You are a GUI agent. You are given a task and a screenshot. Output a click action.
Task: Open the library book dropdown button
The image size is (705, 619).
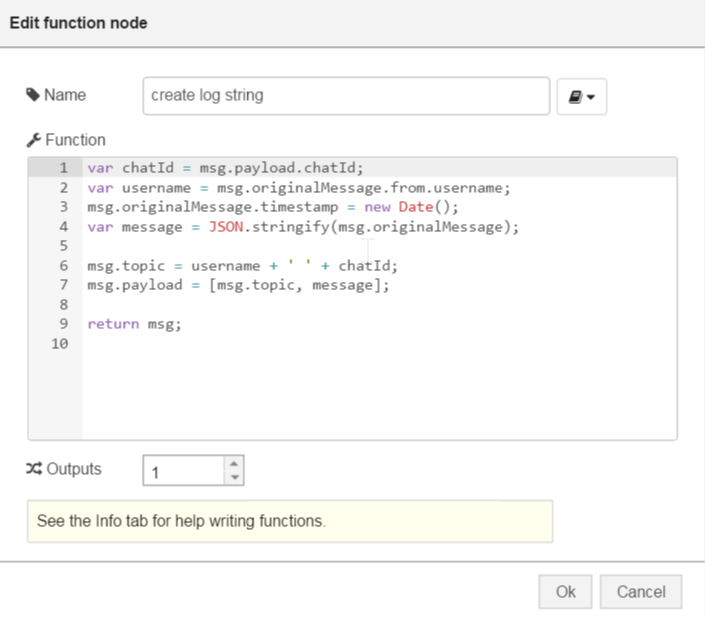581,97
